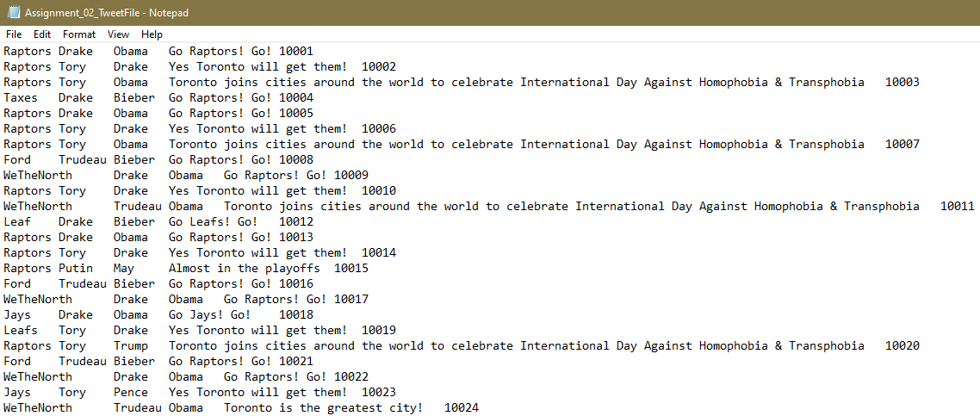Click the tweet ID 10014
Image resolution: width=980 pixels, height=416 pixels.
[x=379, y=253]
